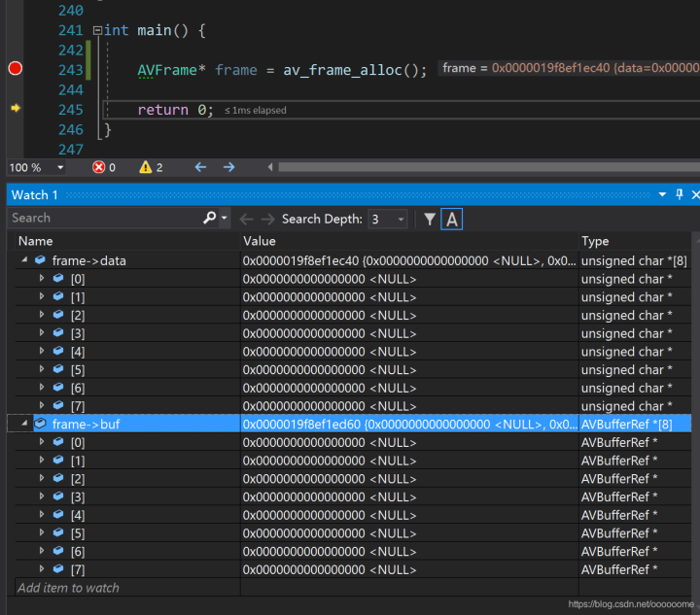Click the Type column header
Viewport: 700px width, 615px height.
(595, 241)
